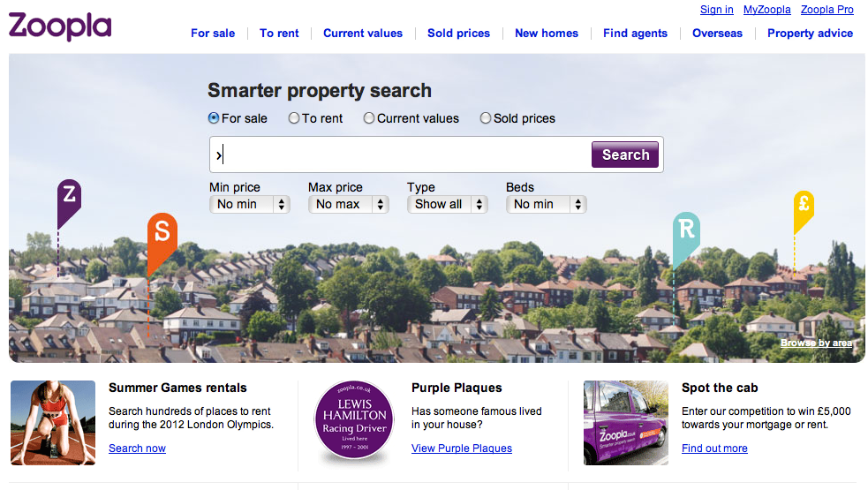
Task: Select the To rent radio button
Action: click(x=294, y=118)
